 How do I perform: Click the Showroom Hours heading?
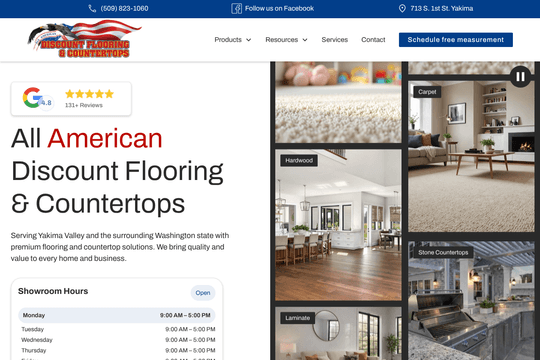coord(53,291)
